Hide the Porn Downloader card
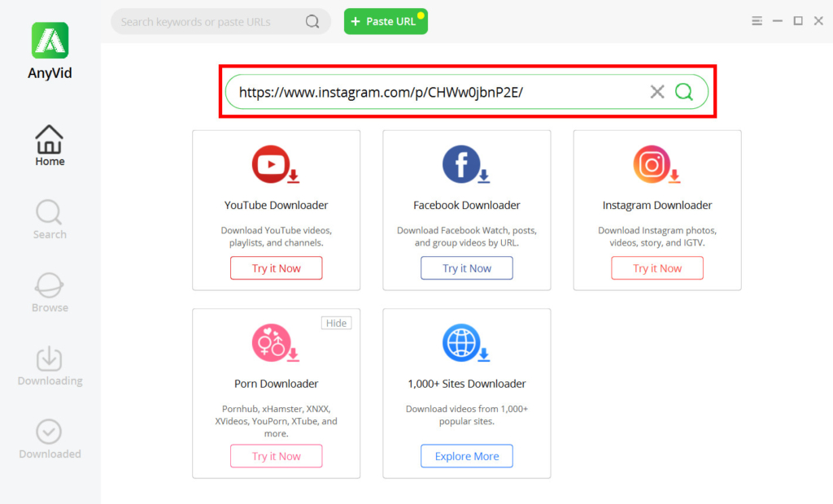 pos(336,323)
